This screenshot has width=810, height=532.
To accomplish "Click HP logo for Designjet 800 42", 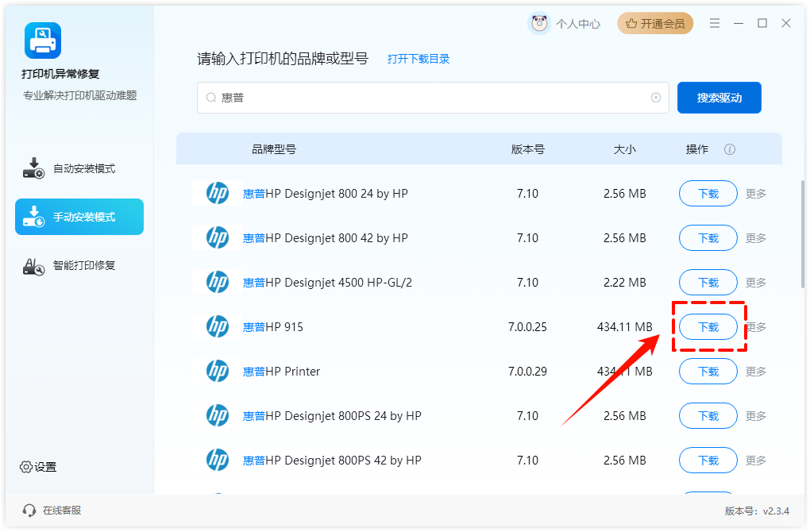I will pos(218,237).
